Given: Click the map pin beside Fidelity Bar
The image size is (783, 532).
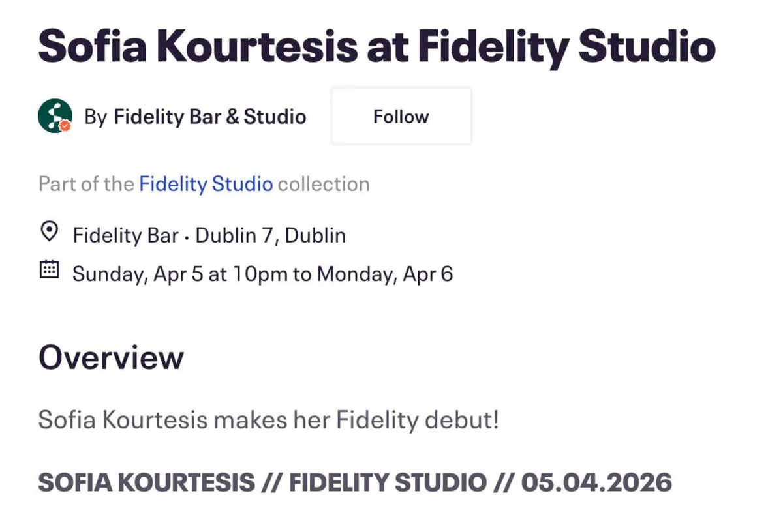Looking at the screenshot, I should pyautogui.click(x=49, y=231).
